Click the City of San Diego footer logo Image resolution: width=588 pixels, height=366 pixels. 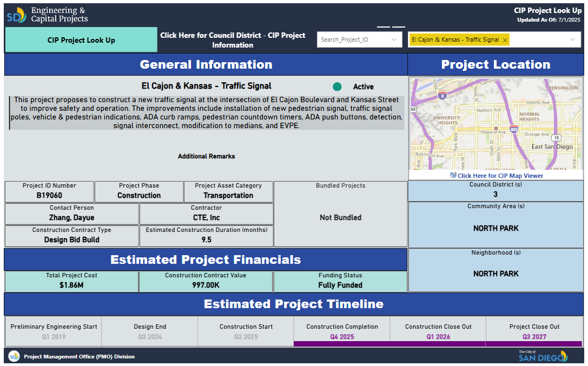(x=543, y=356)
